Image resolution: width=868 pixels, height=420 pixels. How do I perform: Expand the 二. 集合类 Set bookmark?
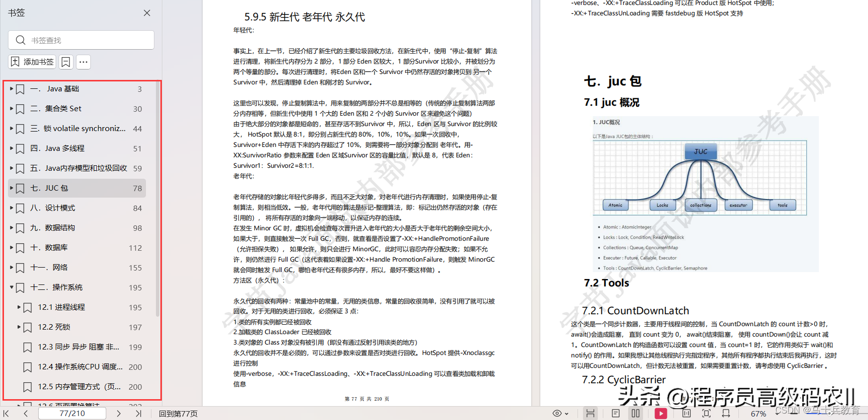click(11, 109)
